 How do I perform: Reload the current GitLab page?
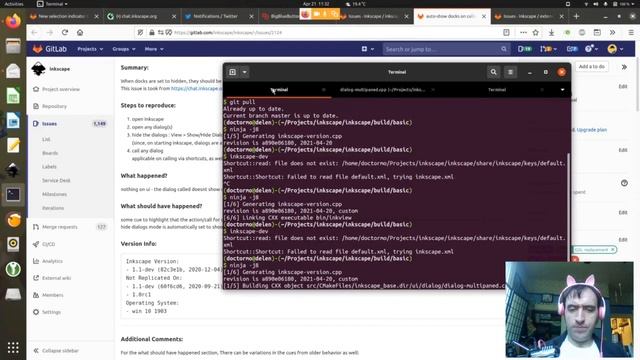65,32
